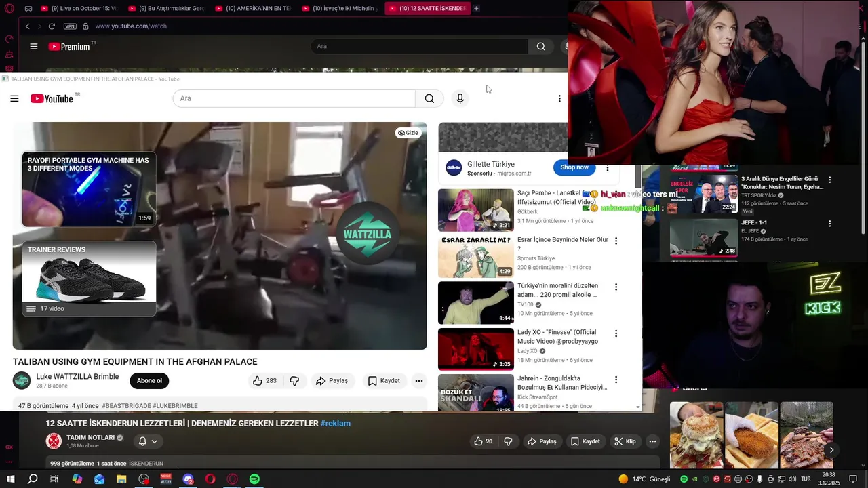The height and width of the screenshot is (488, 868).
Task: Open the 'Saçı Pembe - Lanetkel' video thumbnail
Action: [476, 210]
